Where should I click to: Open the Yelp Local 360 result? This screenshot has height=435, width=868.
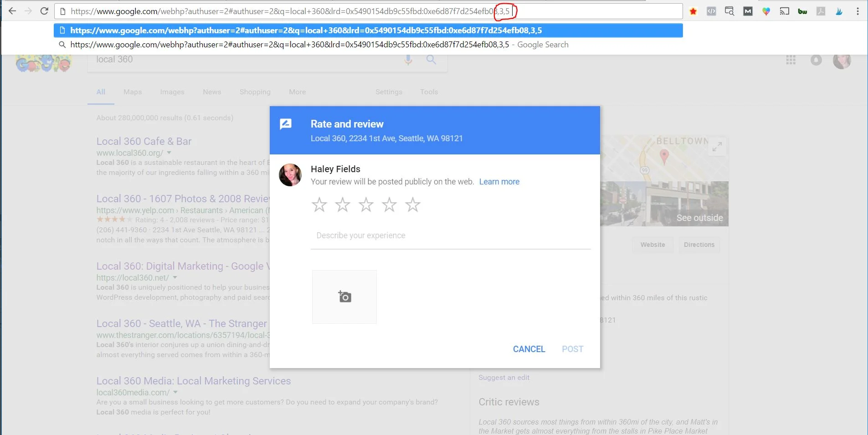(x=183, y=199)
